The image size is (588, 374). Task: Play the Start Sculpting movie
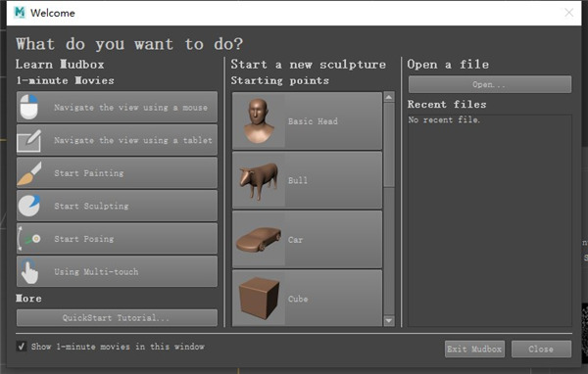pyautogui.click(x=117, y=206)
